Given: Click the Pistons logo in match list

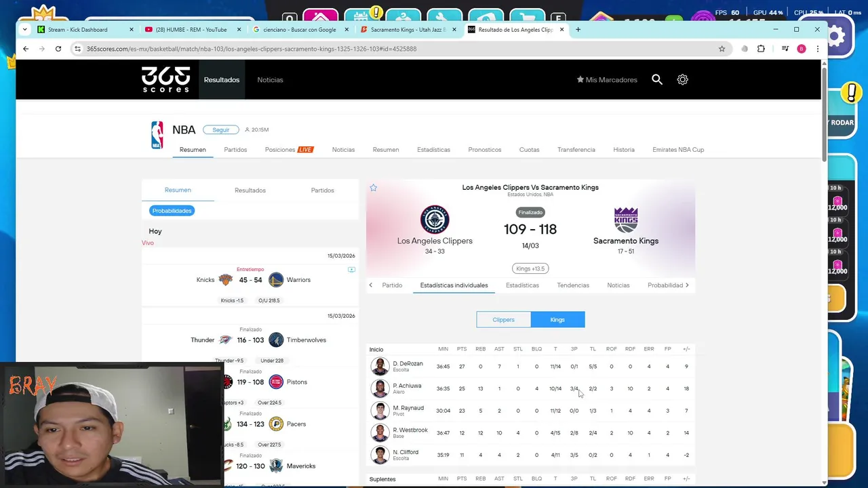Looking at the screenshot, I should pyautogui.click(x=275, y=382).
